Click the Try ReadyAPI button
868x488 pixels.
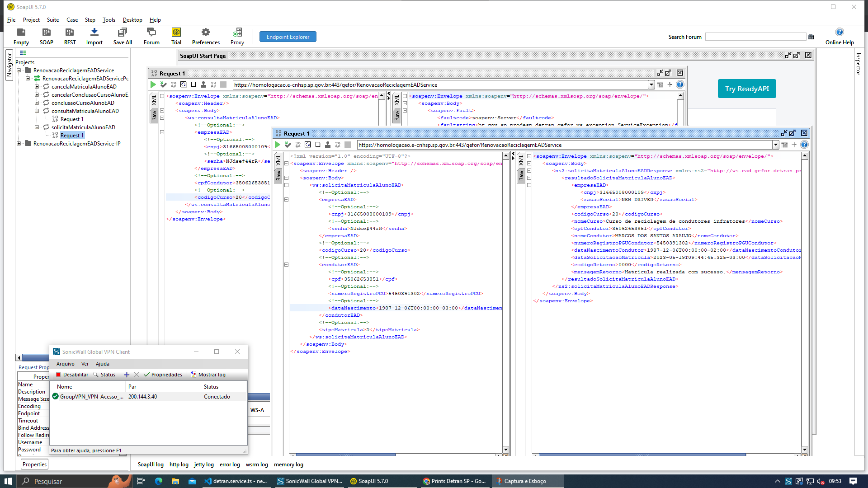tap(746, 89)
